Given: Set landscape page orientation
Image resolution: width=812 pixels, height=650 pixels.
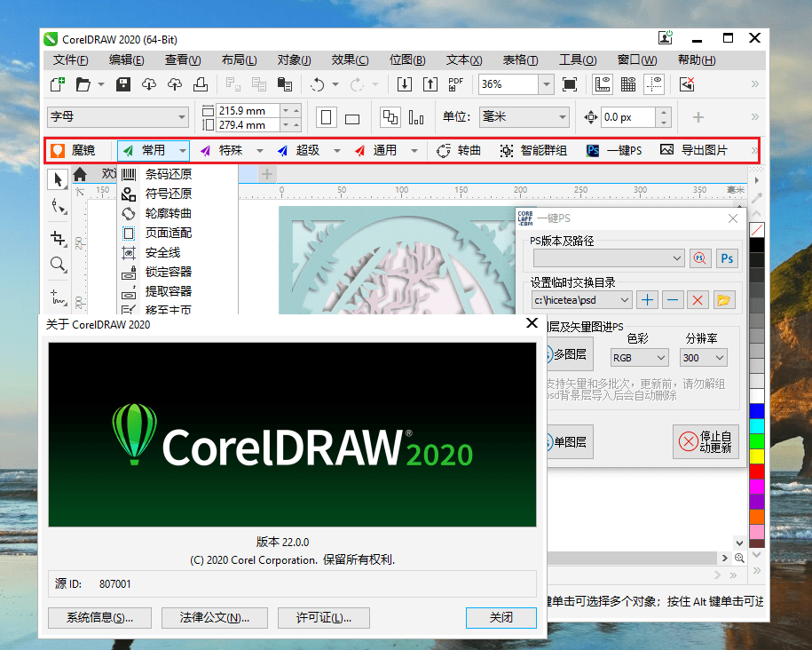Looking at the screenshot, I should [x=352, y=118].
